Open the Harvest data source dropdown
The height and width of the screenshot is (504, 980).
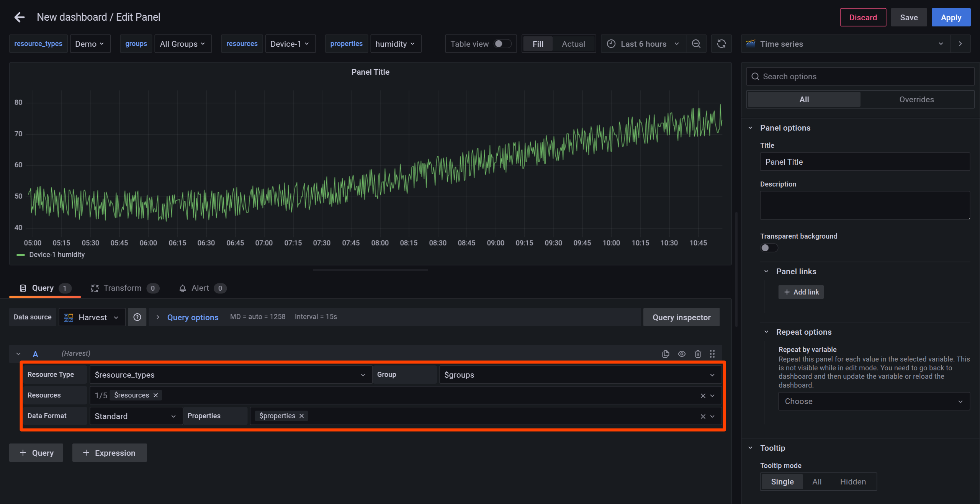(92, 317)
